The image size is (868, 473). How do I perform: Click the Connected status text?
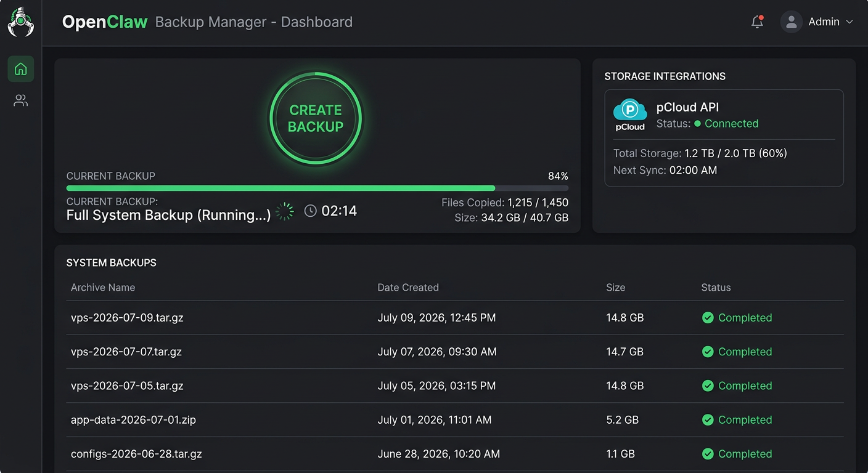pos(731,124)
